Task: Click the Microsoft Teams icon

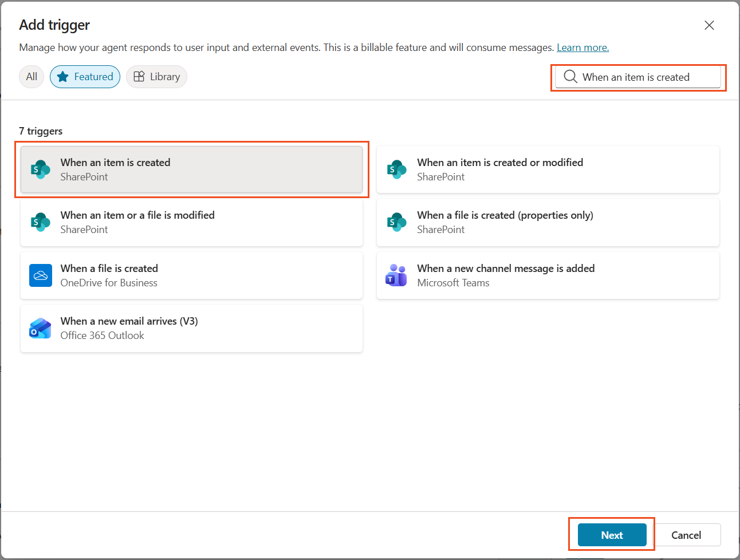Action: click(x=397, y=275)
